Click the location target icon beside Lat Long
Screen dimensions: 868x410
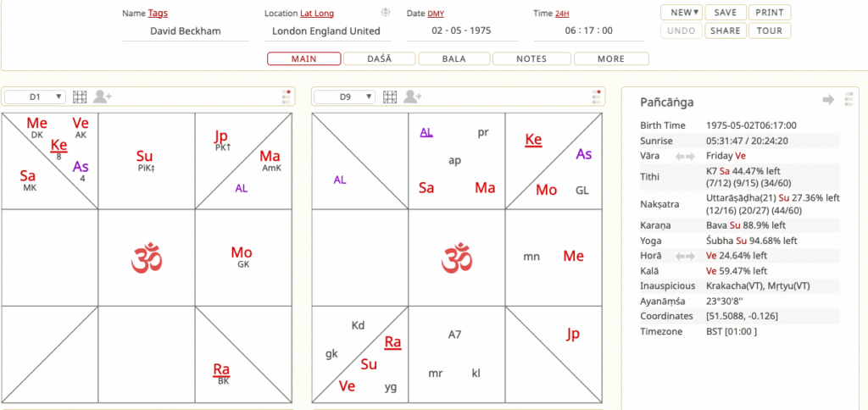tap(386, 13)
